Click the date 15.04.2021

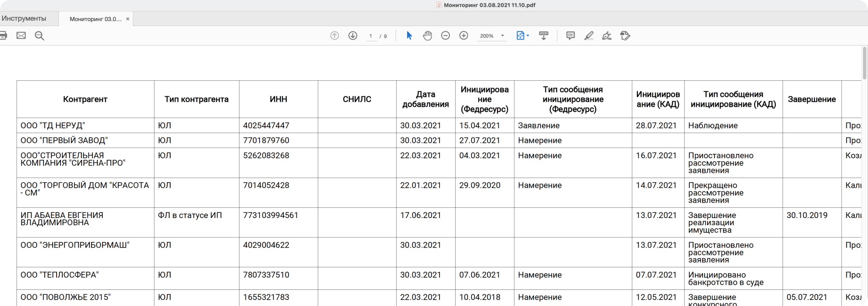(480, 125)
